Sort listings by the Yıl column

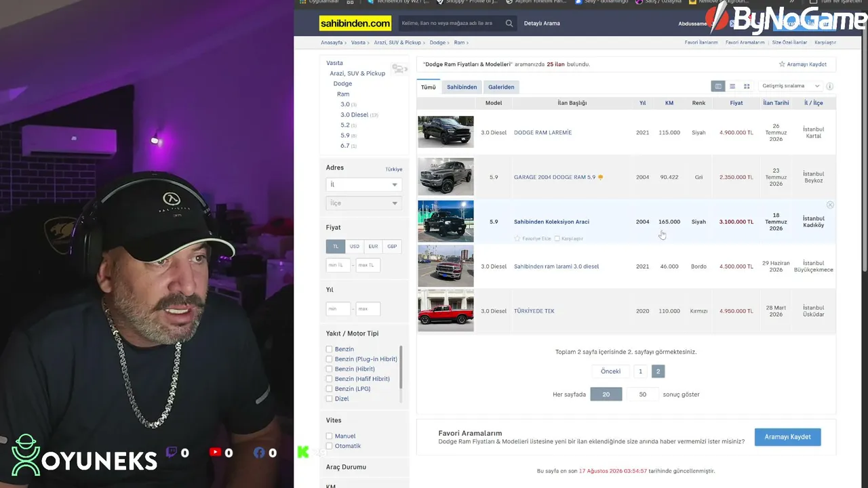coord(642,103)
